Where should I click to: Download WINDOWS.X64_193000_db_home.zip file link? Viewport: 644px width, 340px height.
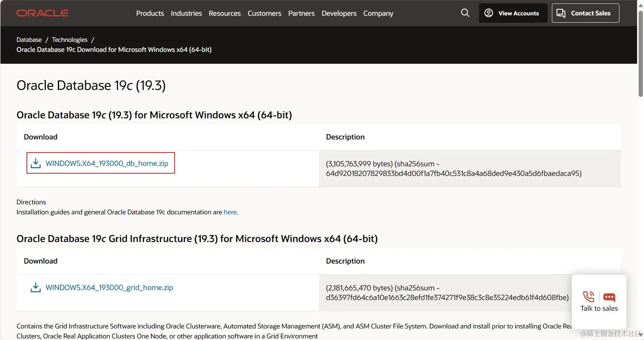tap(107, 163)
